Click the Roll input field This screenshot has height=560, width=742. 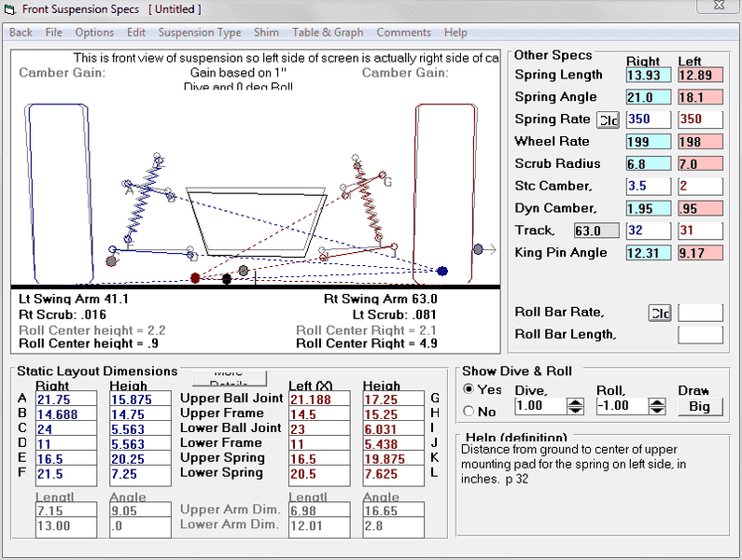(x=623, y=406)
